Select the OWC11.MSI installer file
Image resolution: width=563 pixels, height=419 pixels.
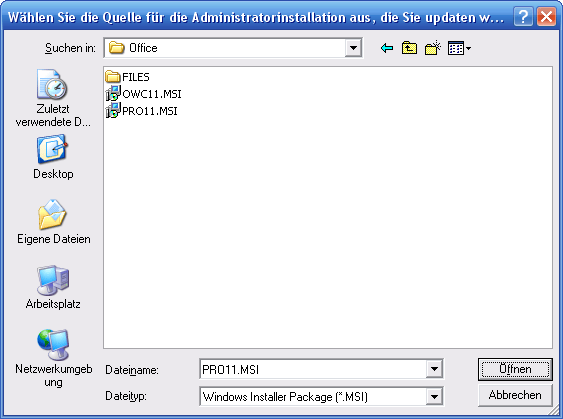point(143,94)
